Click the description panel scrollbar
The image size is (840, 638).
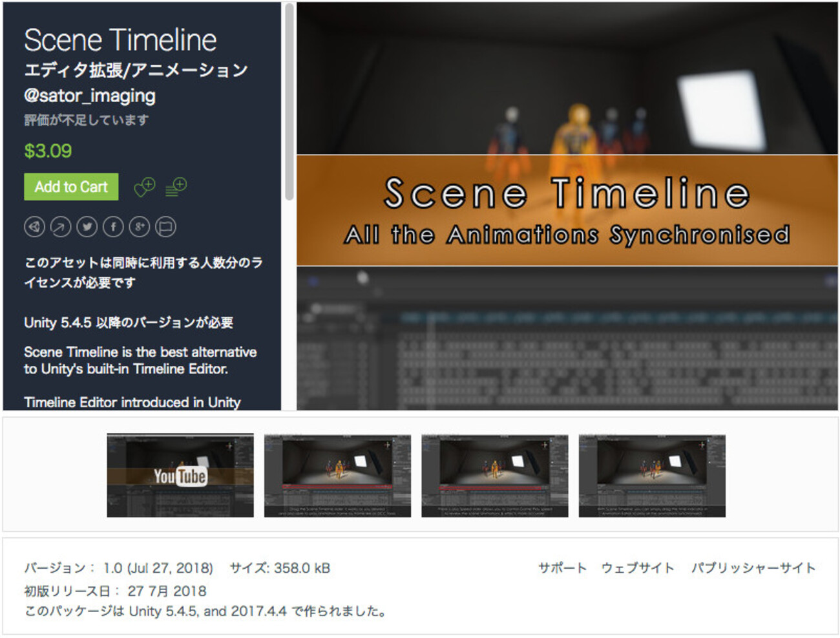tap(289, 102)
